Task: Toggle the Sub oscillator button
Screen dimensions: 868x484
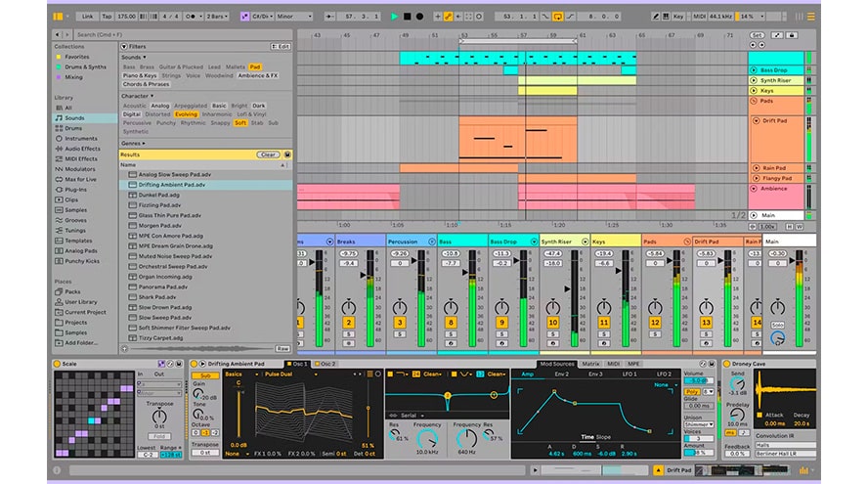Action: point(205,375)
